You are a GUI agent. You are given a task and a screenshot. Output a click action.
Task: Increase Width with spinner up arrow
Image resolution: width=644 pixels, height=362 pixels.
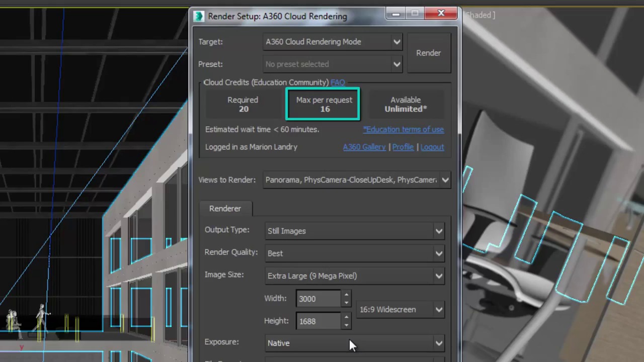(x=346, y=295)
